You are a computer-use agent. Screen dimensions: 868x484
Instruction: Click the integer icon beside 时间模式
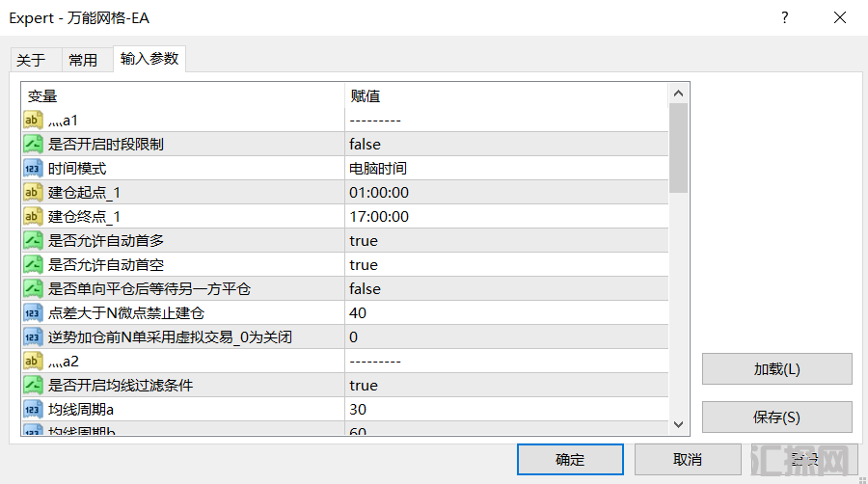click(33, 169)
